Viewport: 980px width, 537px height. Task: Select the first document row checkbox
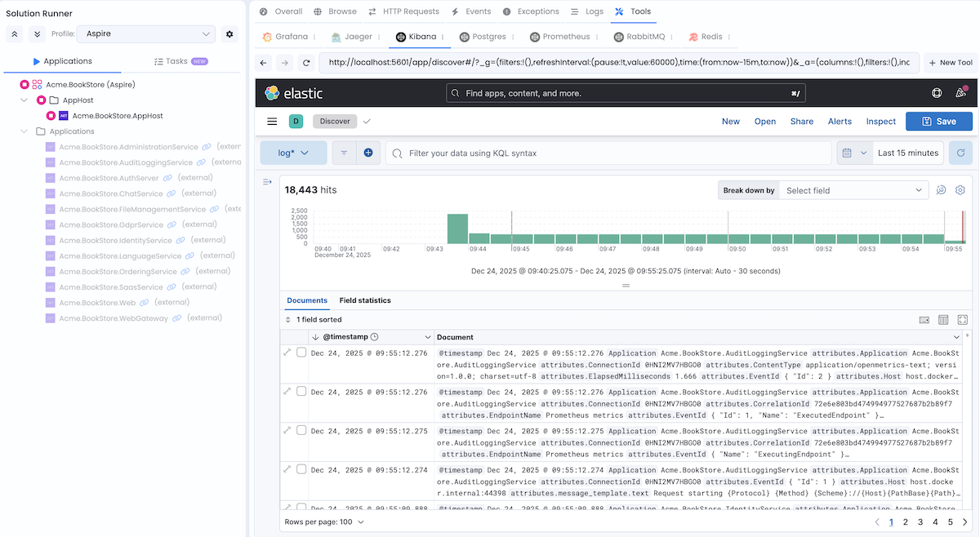pyautogui.click(x=301, y=353)
